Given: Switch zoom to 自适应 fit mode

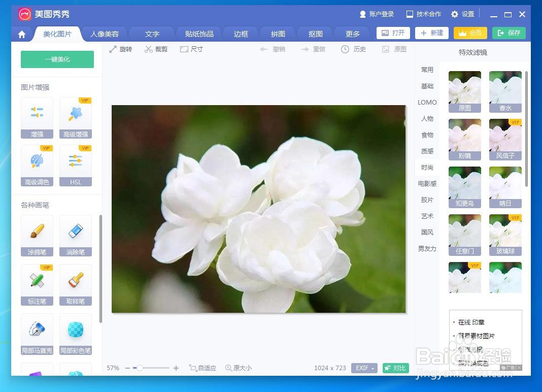Looking at the screenshot, I should click(202, 368).
